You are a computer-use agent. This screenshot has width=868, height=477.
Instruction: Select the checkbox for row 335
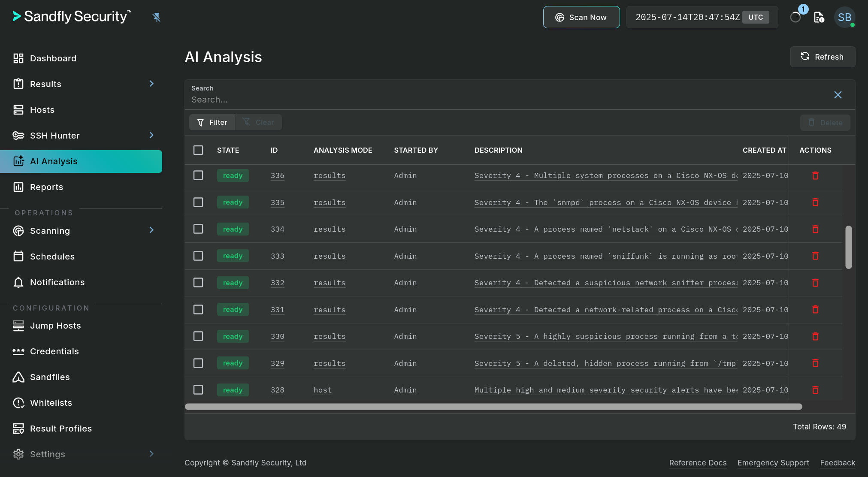(x=198, y=202)
